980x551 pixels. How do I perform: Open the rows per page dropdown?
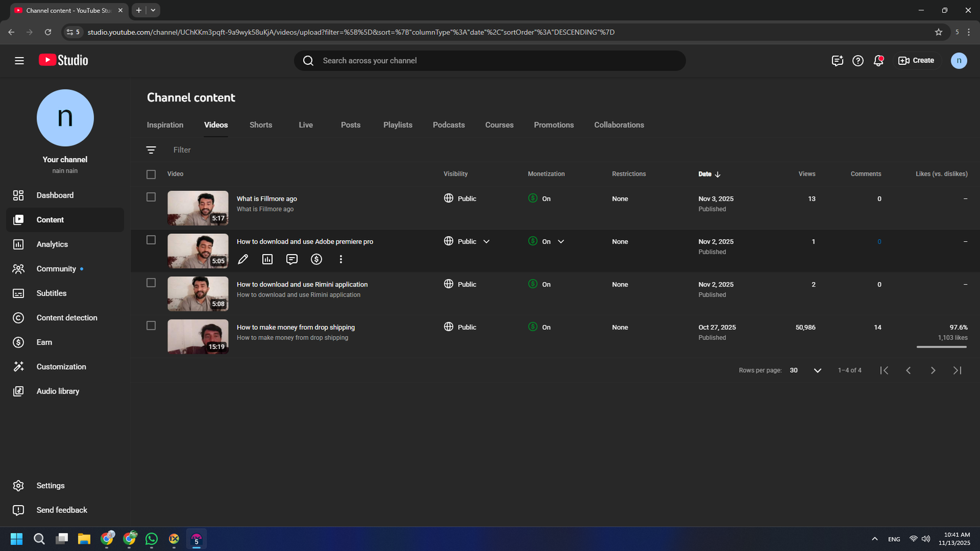[x=817, y=370]
